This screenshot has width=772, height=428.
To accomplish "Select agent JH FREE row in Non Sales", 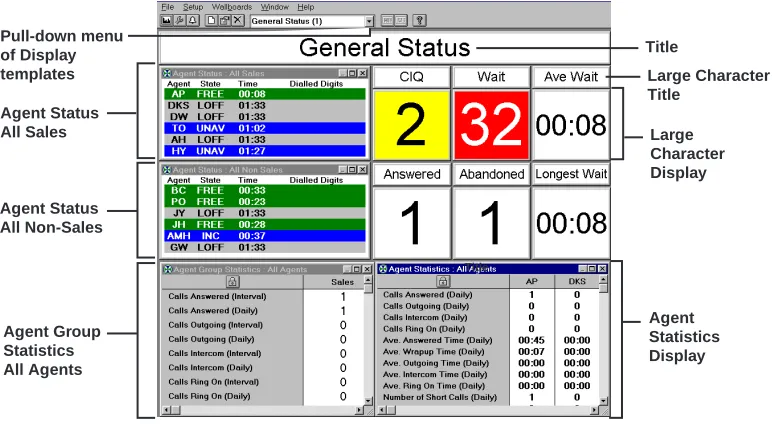I will coord(265,225).
